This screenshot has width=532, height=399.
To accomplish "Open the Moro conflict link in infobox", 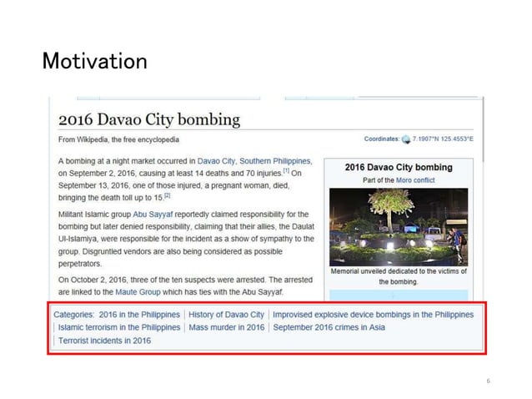I will pyautogui.click(x=415, y=180).
